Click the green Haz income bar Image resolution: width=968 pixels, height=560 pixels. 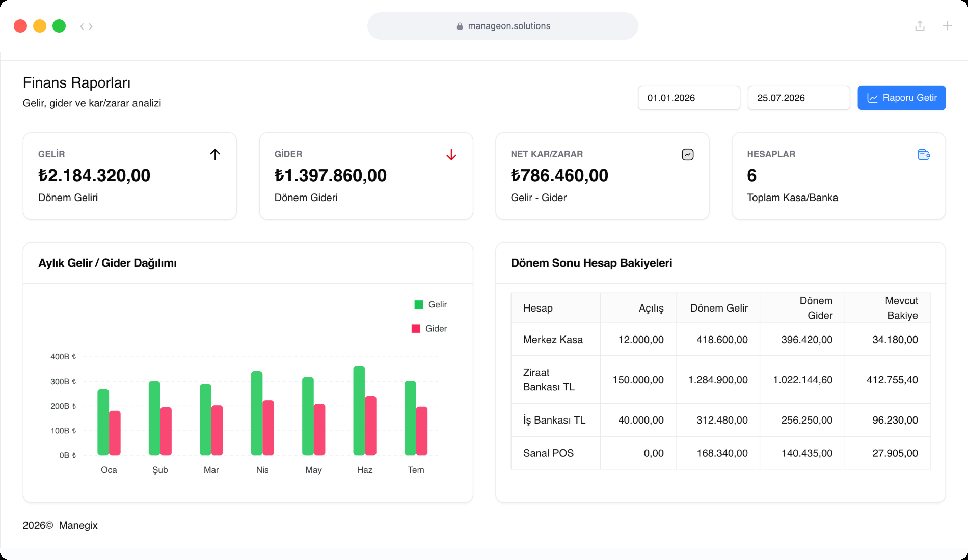pyautogui.click(x=359, y=410)
